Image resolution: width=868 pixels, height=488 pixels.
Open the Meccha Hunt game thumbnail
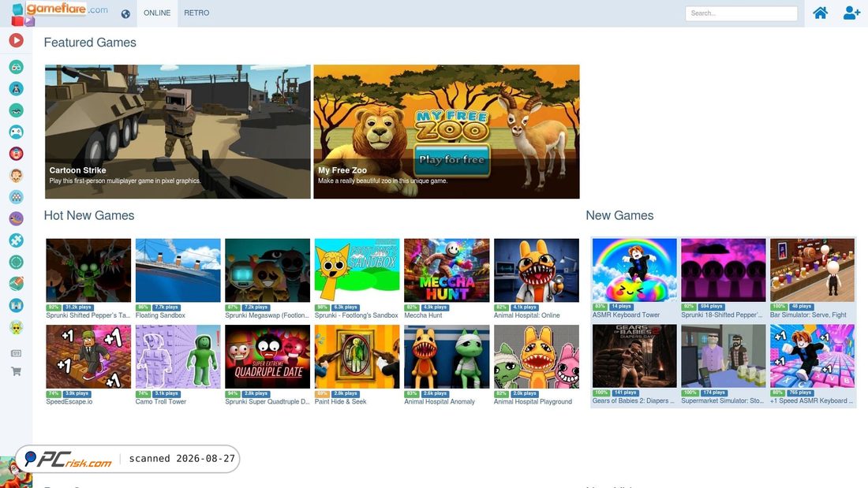pos(447,270)
